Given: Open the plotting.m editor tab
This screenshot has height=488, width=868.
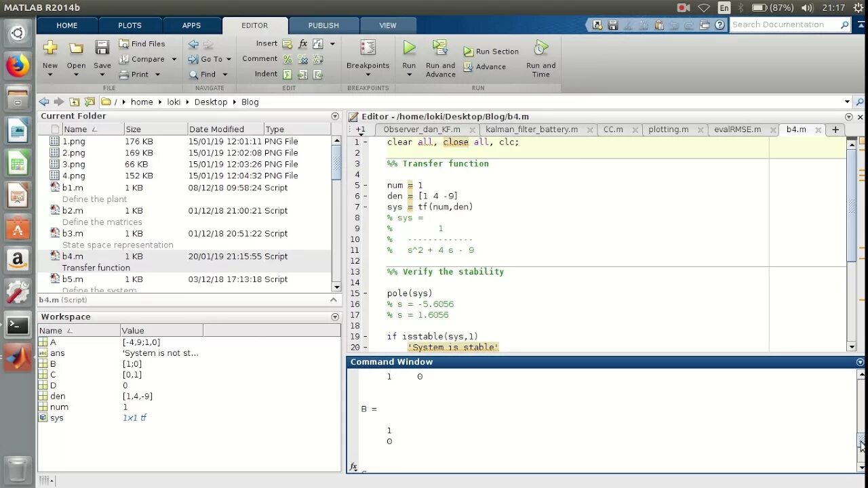Looking at the screenshot, I should click(x=668, y=129).
